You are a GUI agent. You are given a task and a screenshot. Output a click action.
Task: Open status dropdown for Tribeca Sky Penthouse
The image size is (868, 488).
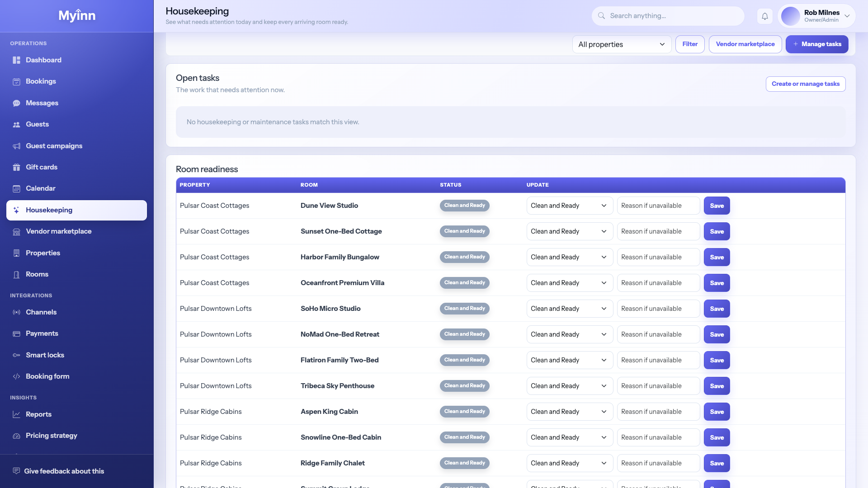click(x=570, y=386)
